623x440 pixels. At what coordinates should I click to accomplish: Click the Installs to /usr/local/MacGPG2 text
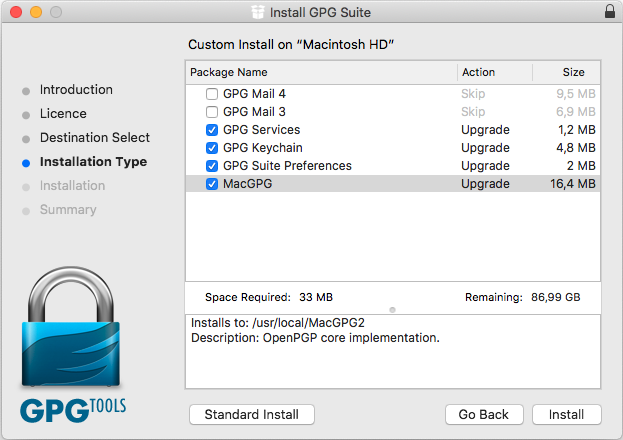coord(278,322)
